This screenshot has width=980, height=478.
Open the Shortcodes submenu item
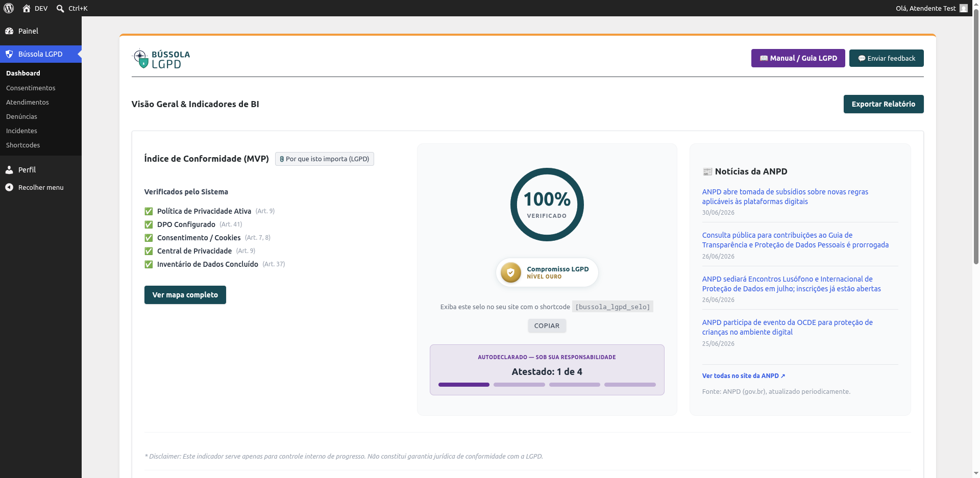(41, 145)
